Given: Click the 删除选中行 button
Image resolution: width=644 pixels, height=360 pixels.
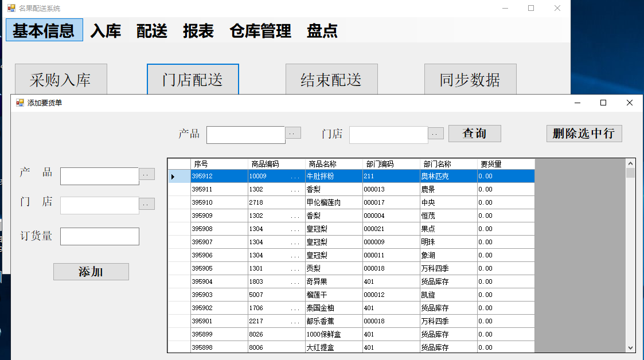Looking at the screenshot, I should pyautogui.click(x=584, y=133).
